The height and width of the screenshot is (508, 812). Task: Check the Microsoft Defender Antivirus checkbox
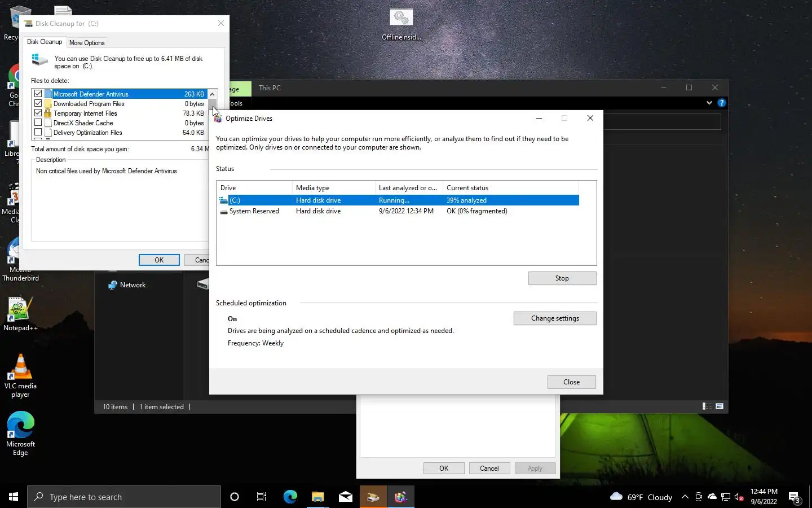pyautogui.click(x=38, y=94)
